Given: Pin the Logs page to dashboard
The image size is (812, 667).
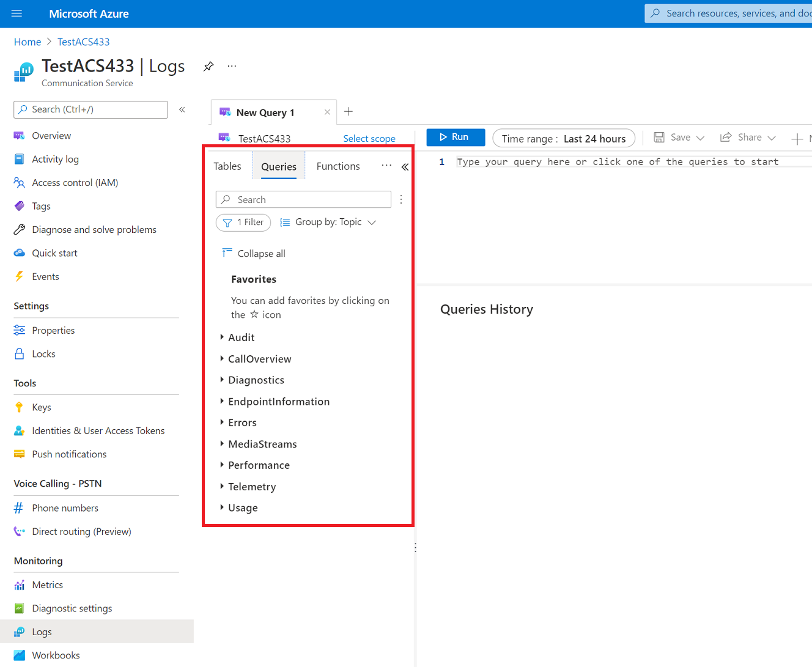Looking at the screenshot, I should (x=208, y=65).
